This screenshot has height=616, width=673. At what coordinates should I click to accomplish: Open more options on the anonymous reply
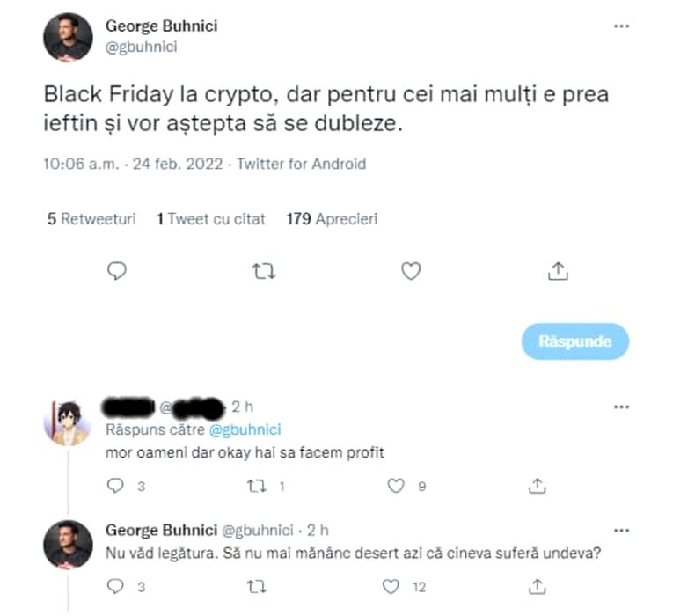pos(621,407)
